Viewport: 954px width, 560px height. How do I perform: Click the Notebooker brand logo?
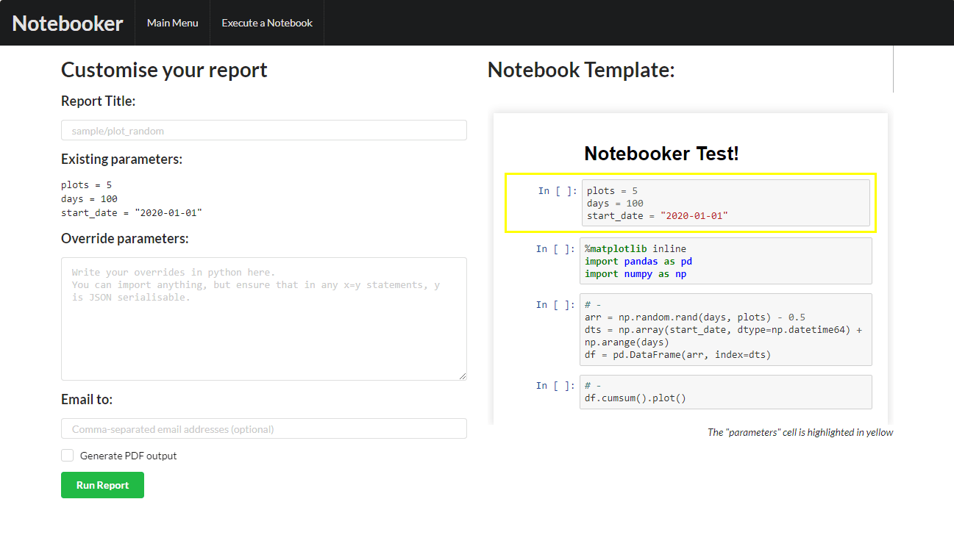coord(67,23)
